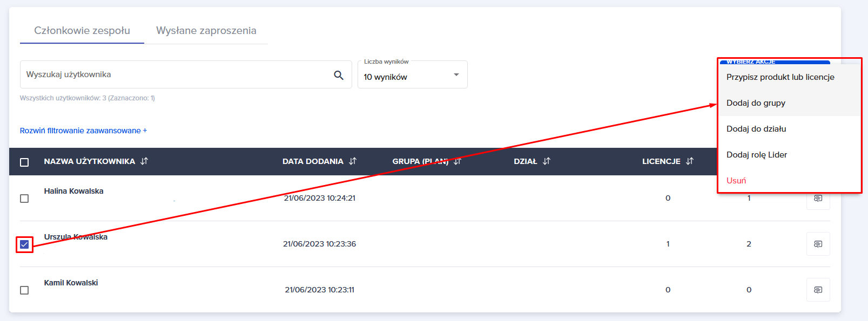Sort by Dział arrows icon
The image size is (868, 321).
point(547,161)
